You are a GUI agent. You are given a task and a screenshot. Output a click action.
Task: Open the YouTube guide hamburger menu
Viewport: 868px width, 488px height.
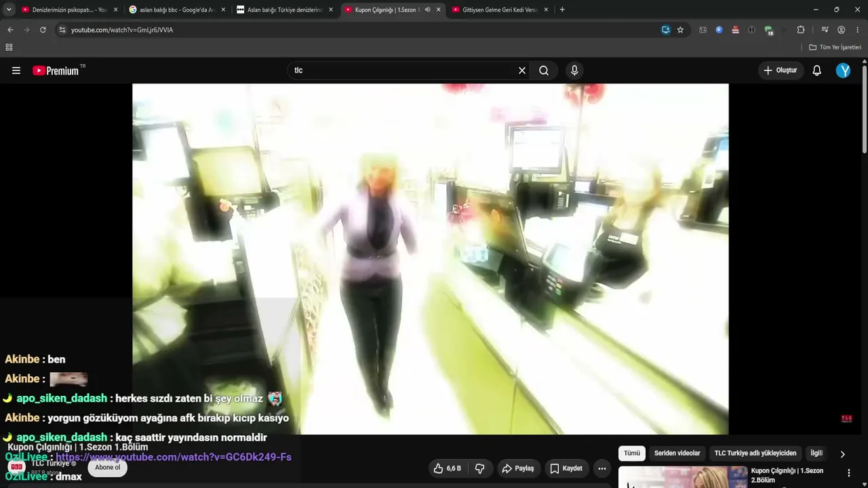click(x=16, y=70)
